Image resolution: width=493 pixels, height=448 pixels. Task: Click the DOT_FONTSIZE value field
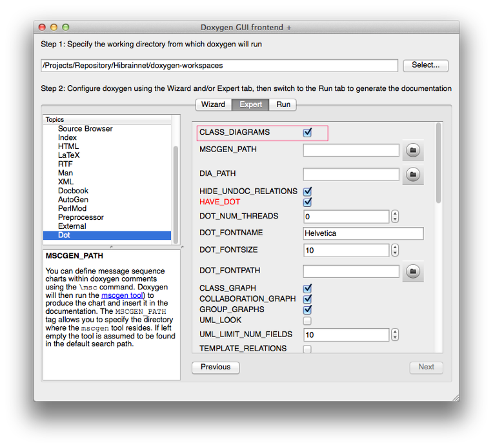pyautogui.click(x=346, y=250)
